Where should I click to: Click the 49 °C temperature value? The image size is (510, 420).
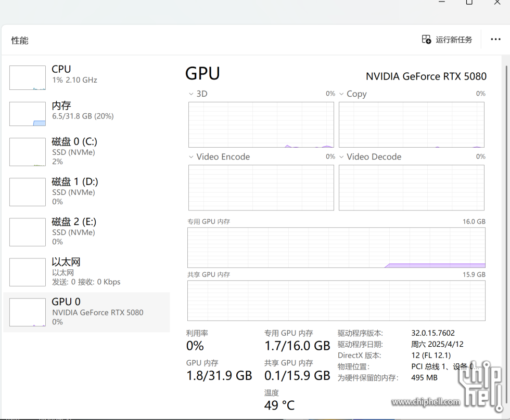pos(279,405)
